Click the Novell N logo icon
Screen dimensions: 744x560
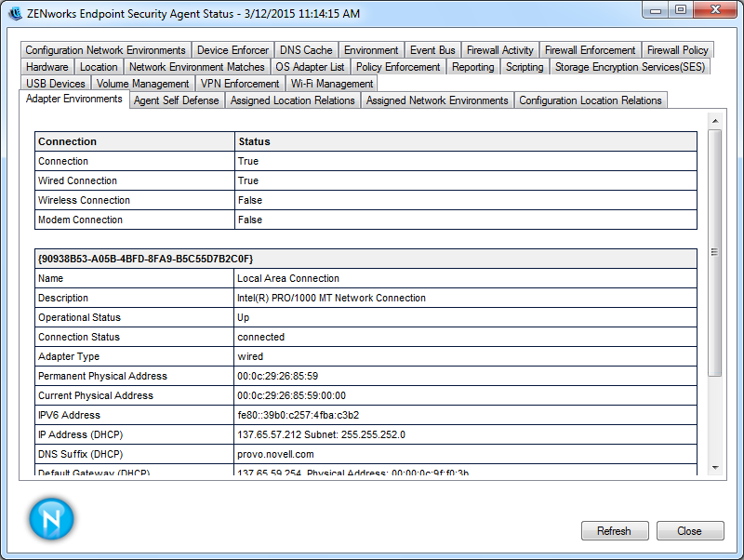51,519
